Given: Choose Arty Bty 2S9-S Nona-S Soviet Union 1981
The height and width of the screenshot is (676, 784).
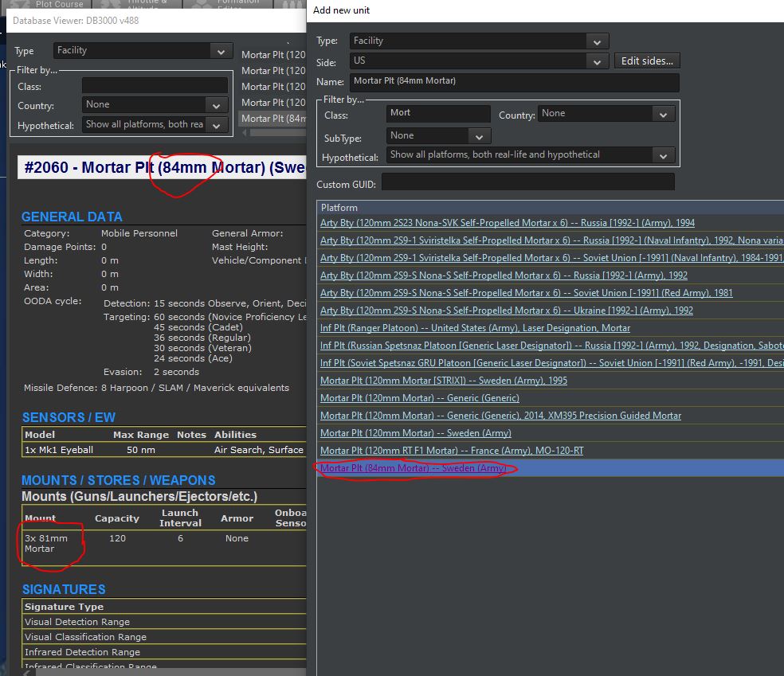Looking at the screenshot, I should pos(526,293).
